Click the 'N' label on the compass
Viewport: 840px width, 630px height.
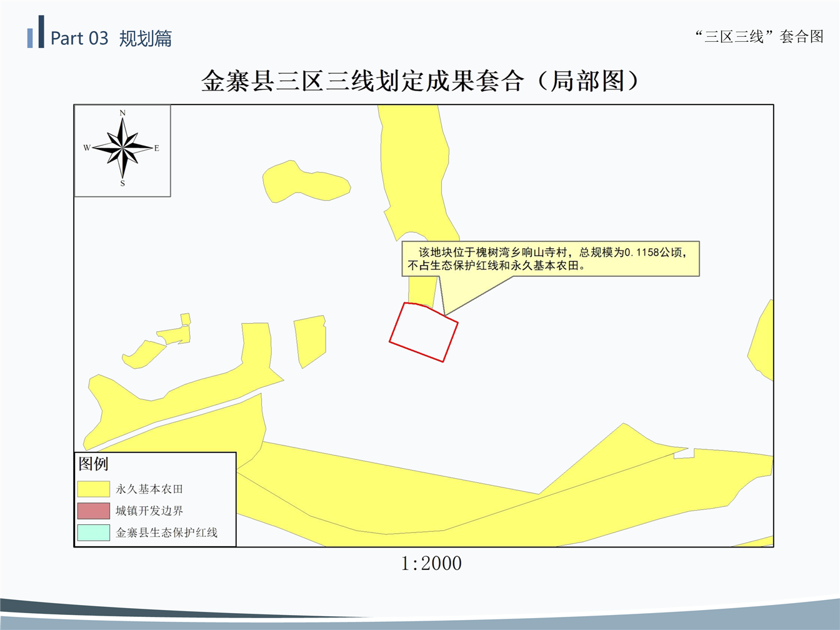click(x=122, y=113)
